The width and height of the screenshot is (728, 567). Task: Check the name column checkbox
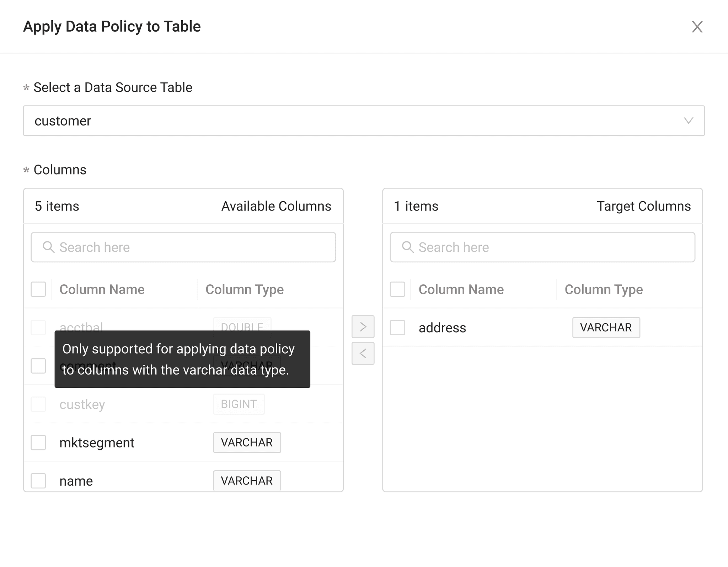(38, 481)
